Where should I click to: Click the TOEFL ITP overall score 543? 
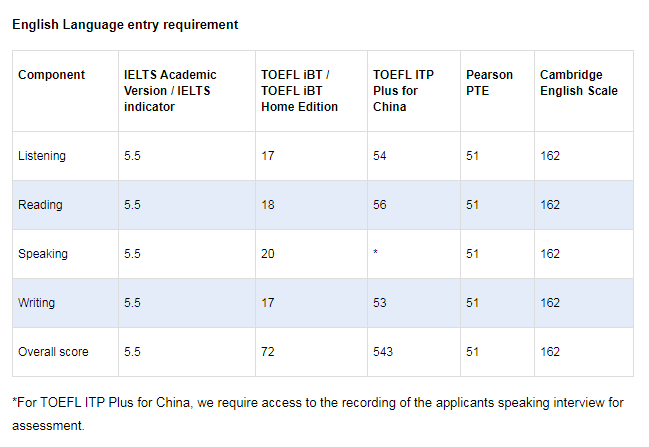[x=383, y=352]
